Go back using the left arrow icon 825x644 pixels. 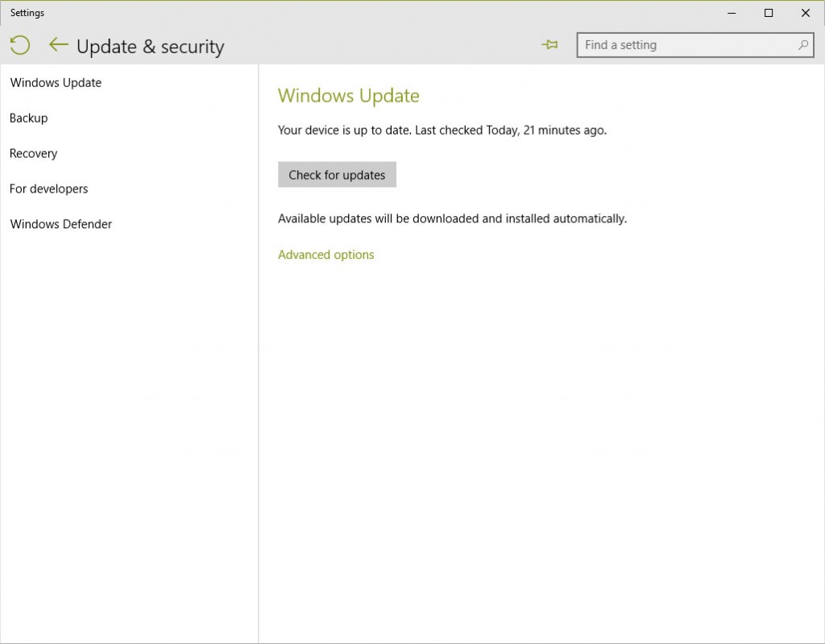pyautogui.click(x=58, y=45)
